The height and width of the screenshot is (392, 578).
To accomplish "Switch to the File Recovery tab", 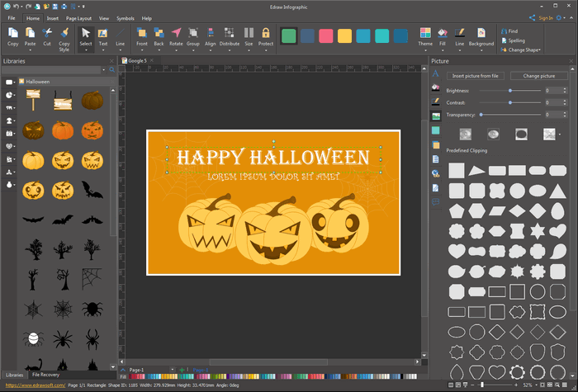I will 46,375.
